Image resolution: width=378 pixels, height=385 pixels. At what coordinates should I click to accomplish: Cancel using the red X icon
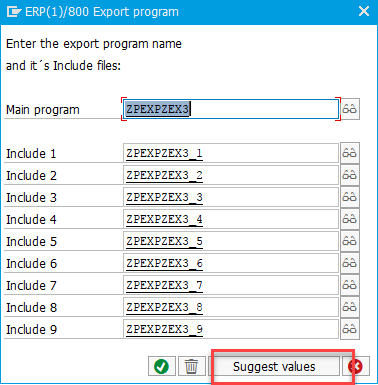(356, 366)
